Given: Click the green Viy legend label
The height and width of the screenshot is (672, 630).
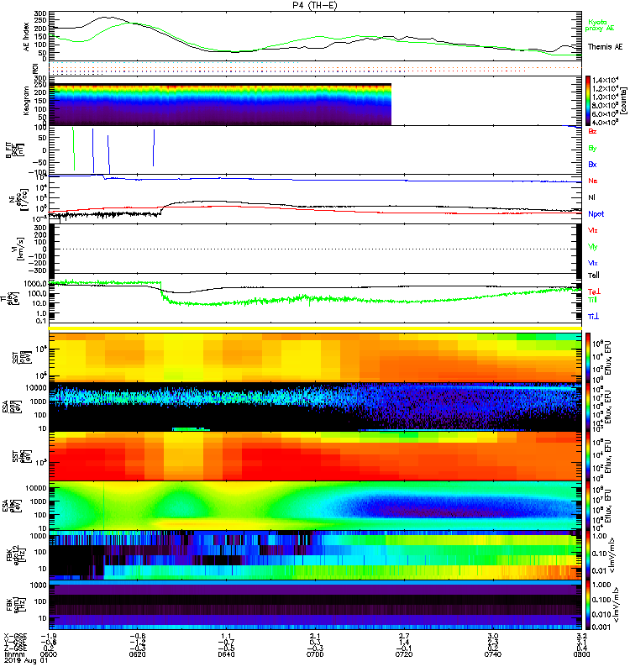Looking at the screenshot, I should click(x=593, y=247).
